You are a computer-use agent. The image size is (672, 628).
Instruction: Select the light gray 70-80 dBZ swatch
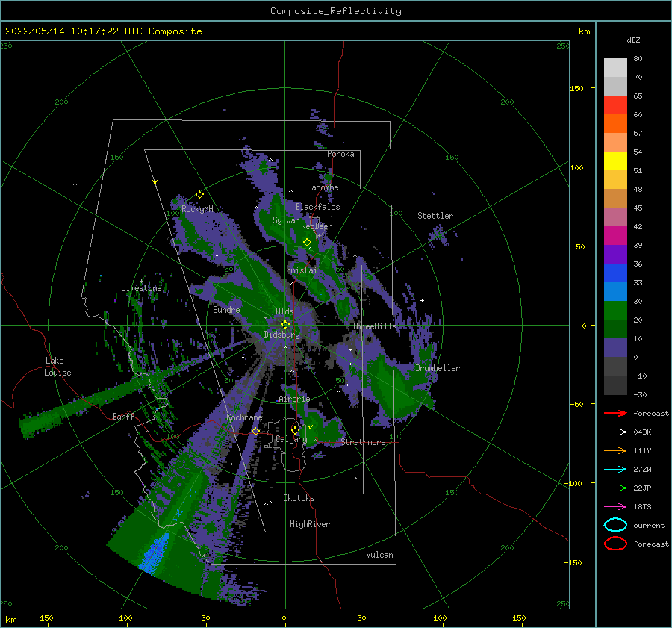(615, 68)
